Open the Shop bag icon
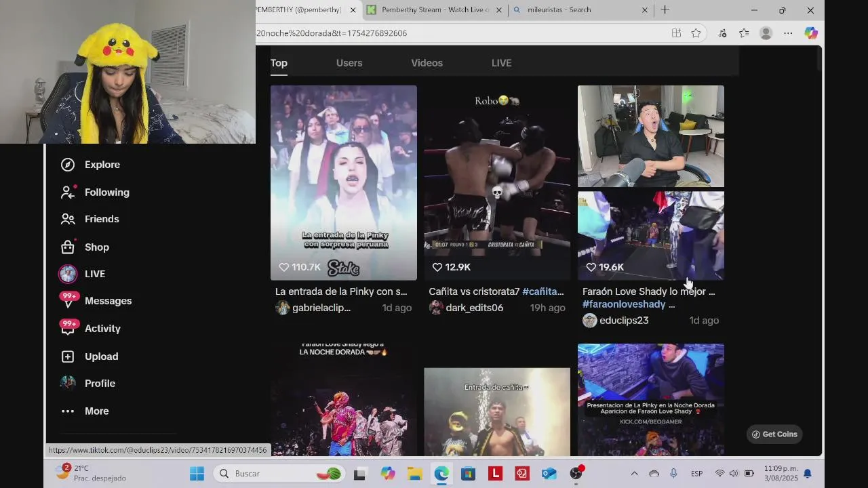 pos(67,247)
